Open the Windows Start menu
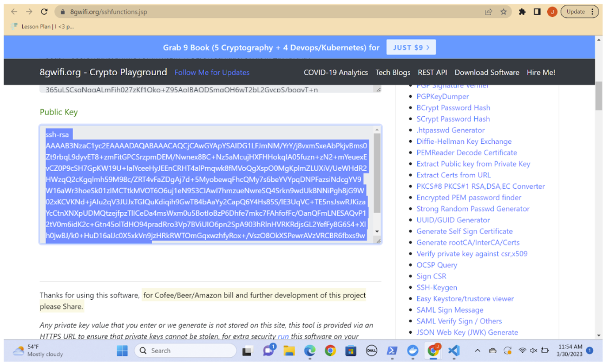Screen dimensions: 603x364 pos(122,350)
